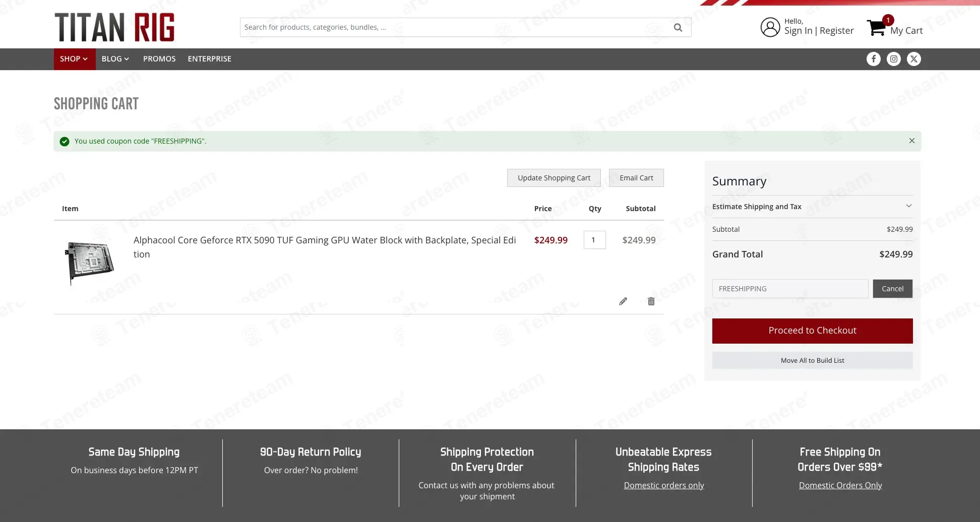Move all items to Build List

[x=813, y=360]
